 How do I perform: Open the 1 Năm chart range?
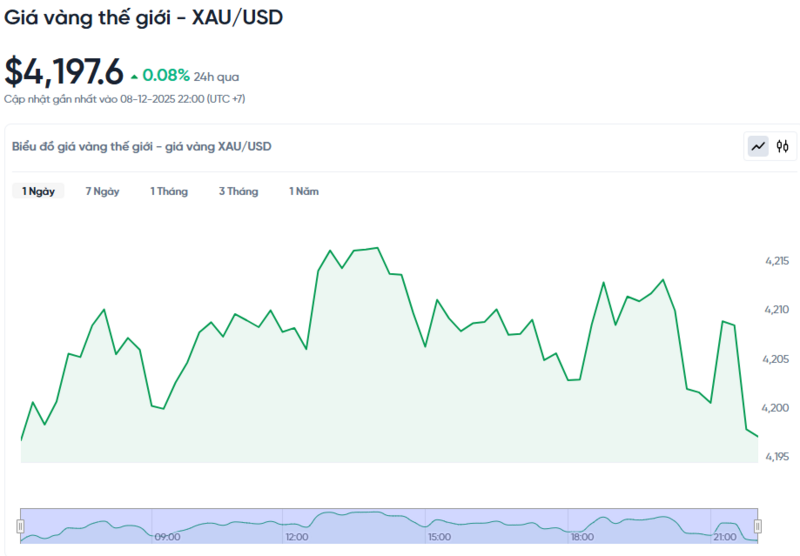coord(304,191)
